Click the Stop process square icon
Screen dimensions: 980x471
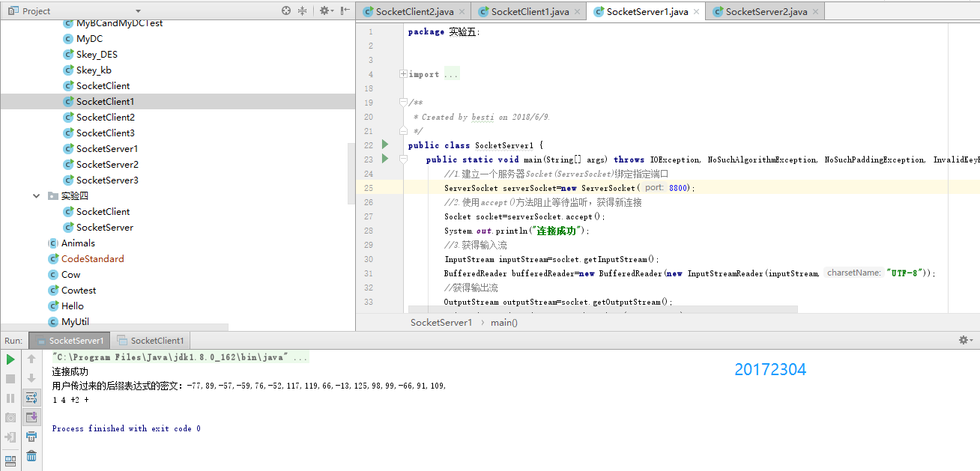pos(10,379)
